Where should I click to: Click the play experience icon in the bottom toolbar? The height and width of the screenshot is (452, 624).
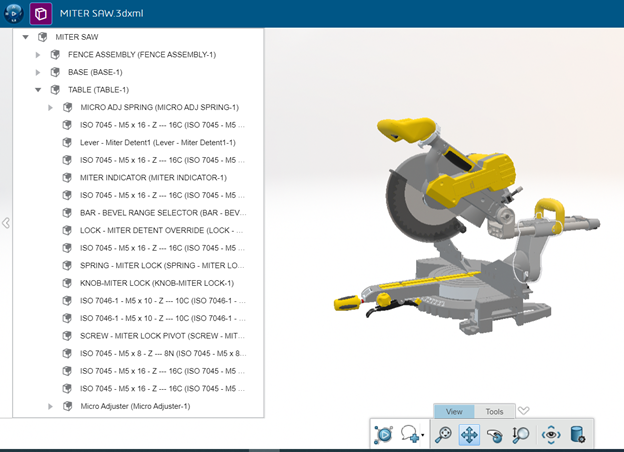385,434
